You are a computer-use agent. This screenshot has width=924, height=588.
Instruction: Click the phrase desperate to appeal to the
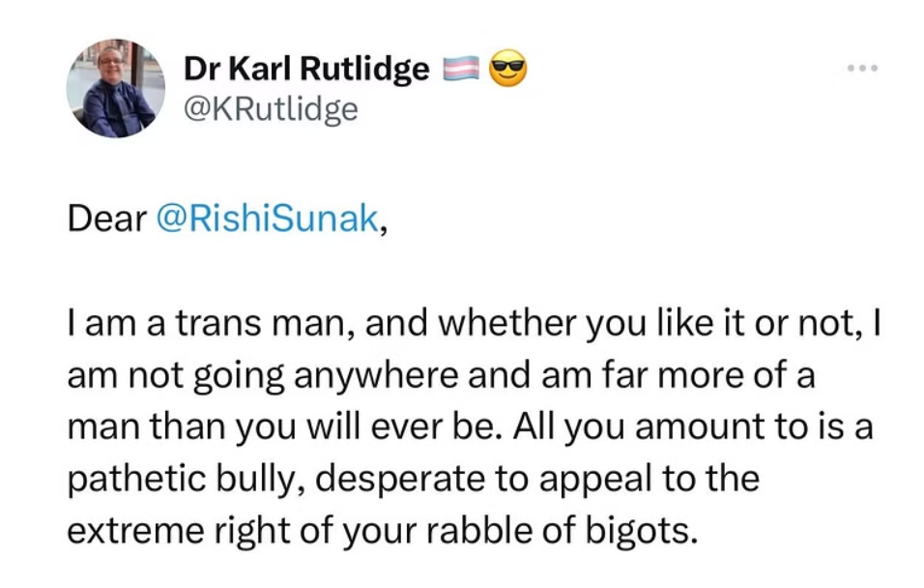click(536, 479)
